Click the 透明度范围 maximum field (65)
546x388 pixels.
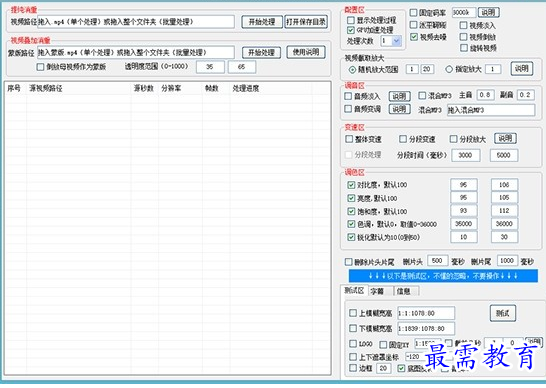click(x=242, y=67)
